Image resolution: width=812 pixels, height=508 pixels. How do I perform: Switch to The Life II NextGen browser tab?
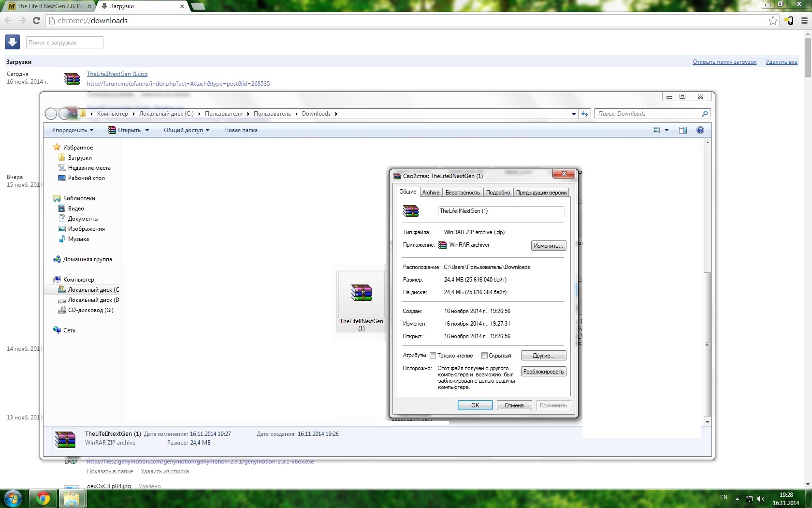49,6
